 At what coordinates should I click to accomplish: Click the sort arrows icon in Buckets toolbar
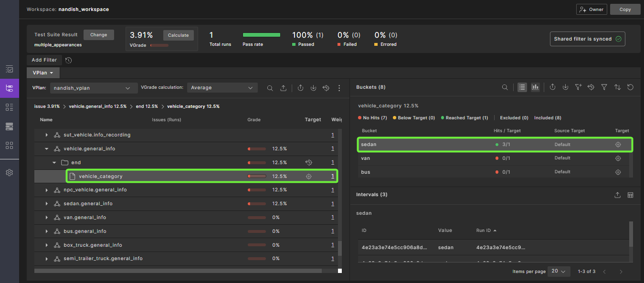617,87
